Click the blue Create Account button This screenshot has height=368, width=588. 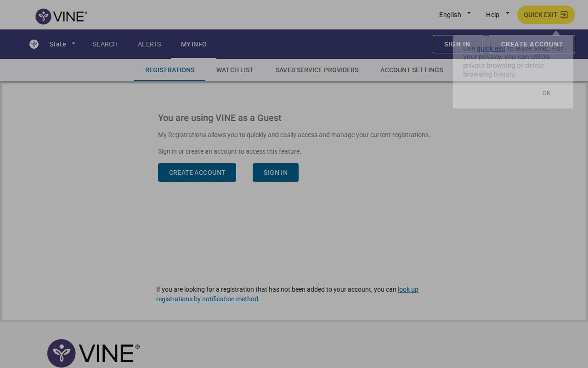[197, 172]
